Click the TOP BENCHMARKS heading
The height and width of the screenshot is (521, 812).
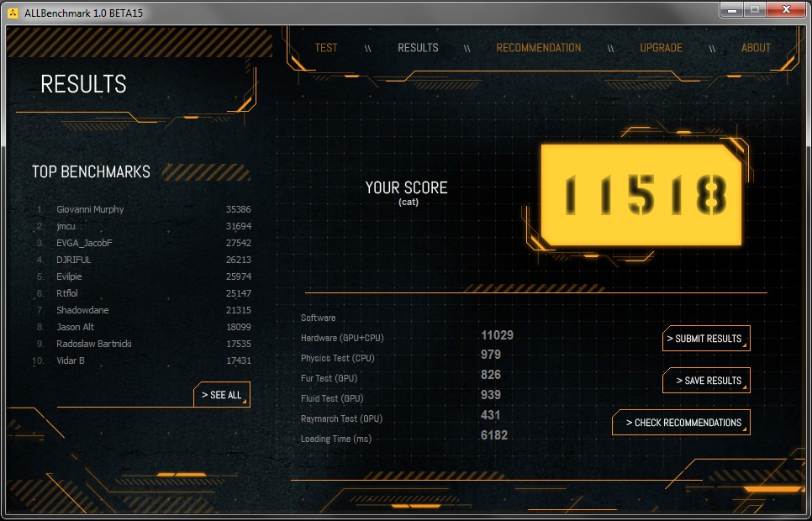coord(91,172)
